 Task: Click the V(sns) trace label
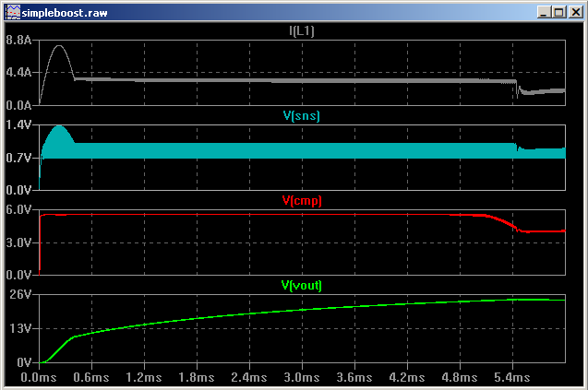click(x=302, y=116)
